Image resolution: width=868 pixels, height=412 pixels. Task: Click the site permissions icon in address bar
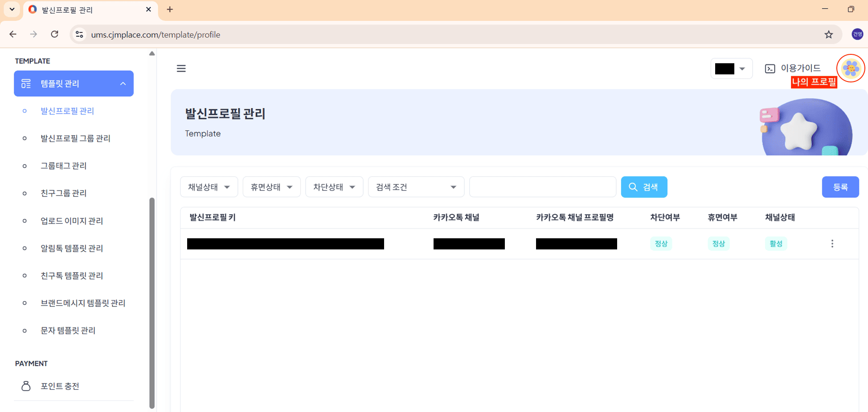coord(79,34)
